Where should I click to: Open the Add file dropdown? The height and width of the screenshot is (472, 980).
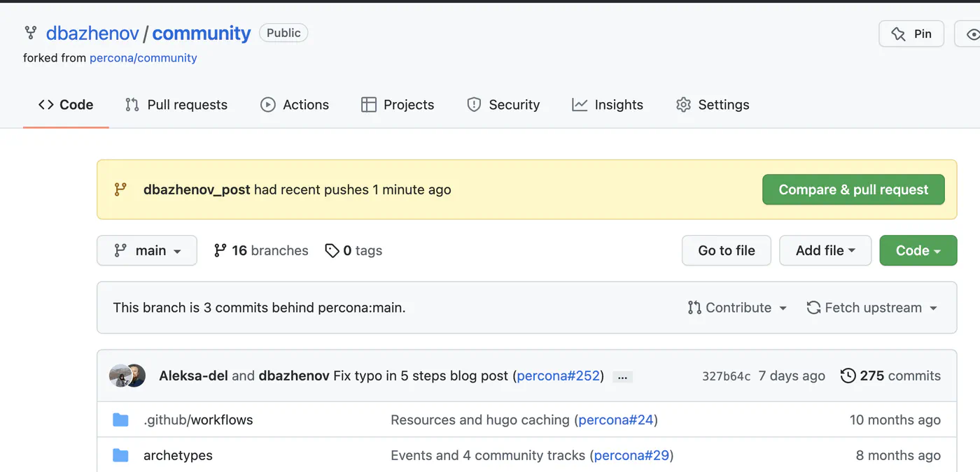pyautogui.click(x=825, y=250)
